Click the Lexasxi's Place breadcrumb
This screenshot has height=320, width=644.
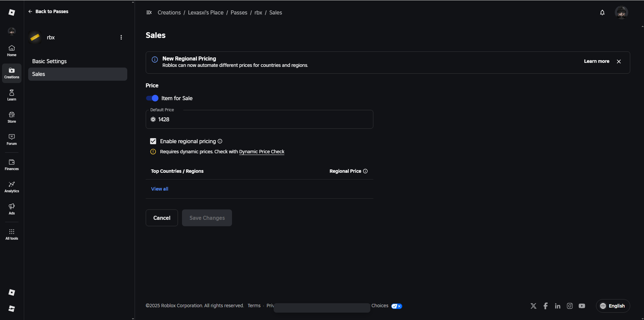pyautogui.click(x=205, y=12)
